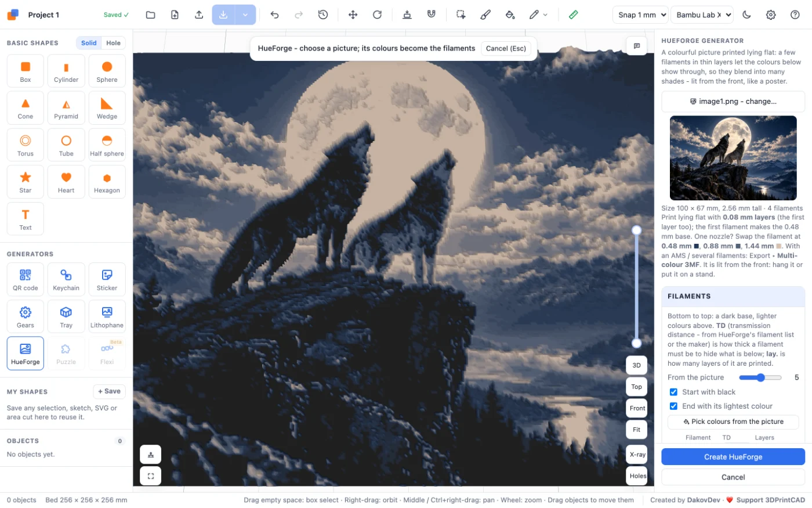Click the Fit view button
The width and height of the screenshot is (812, 508).
click(x=636, y=430)
